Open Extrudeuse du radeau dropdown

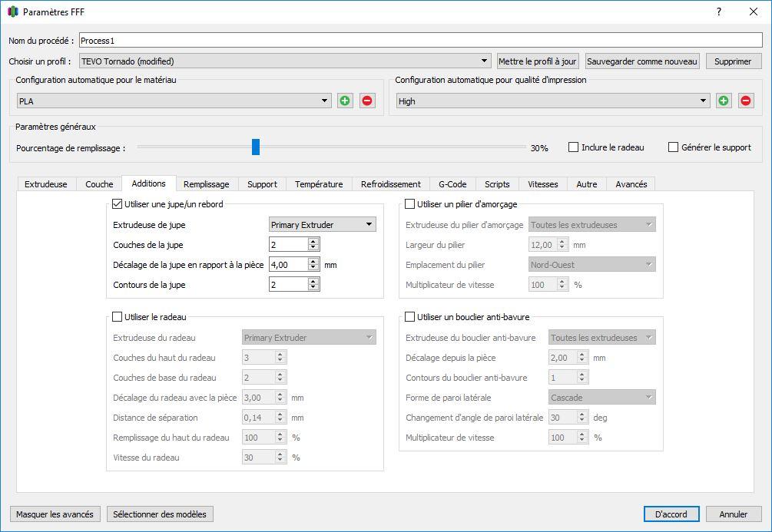click(309, 338)
